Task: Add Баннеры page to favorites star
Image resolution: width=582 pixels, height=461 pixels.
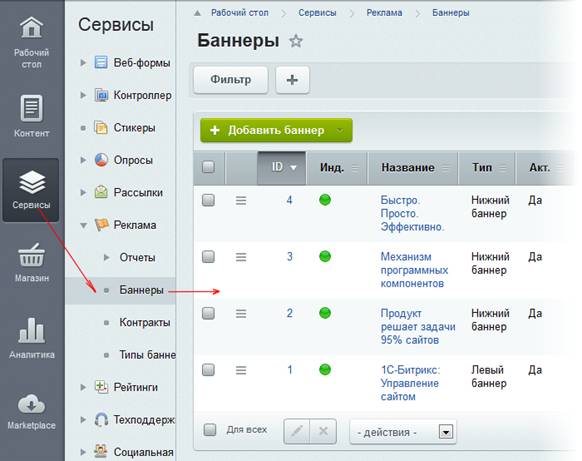Action: point(296,41)
